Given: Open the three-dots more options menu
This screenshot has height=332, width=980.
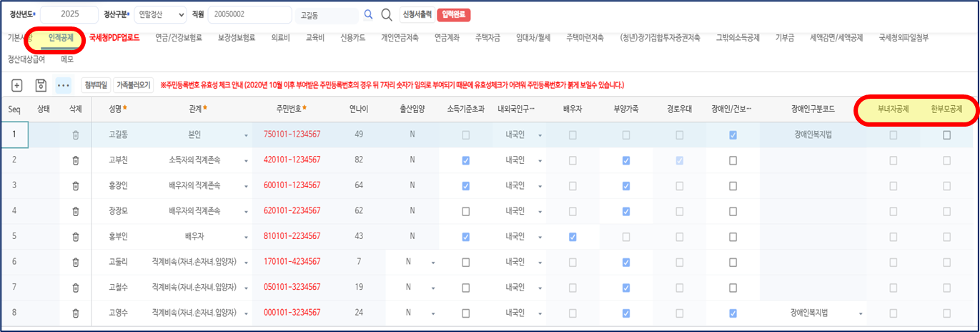Looking at the screenshot, I should (x=64, y=85).
